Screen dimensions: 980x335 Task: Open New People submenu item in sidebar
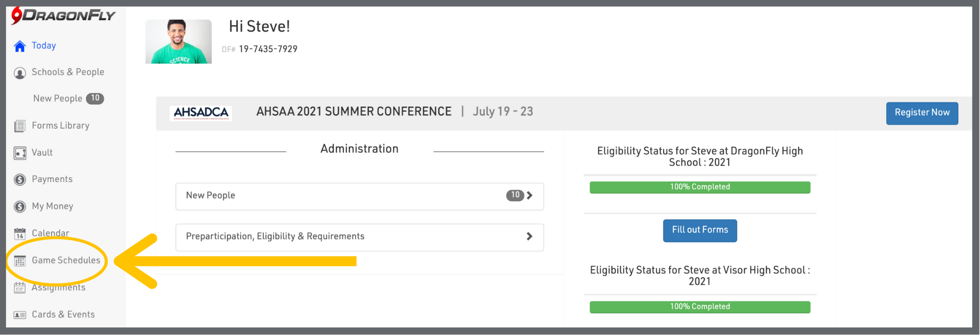click(58, 99)
